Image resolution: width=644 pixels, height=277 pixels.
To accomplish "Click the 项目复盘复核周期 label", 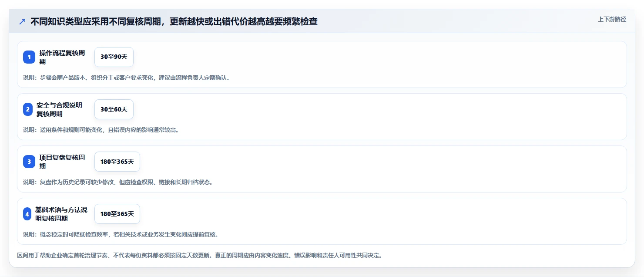I will 62,162.
